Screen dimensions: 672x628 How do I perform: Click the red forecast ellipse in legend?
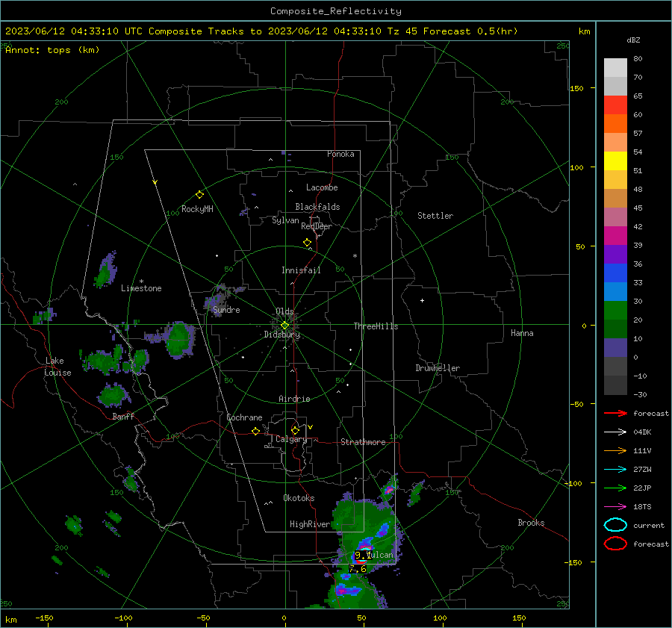tap(615, 544)
